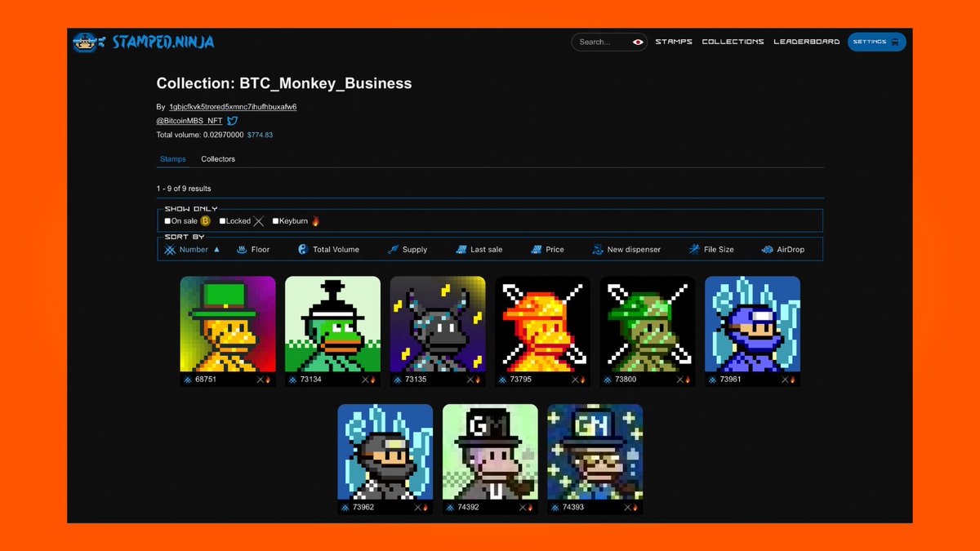Click stamp icon beside number 68751

188,380
